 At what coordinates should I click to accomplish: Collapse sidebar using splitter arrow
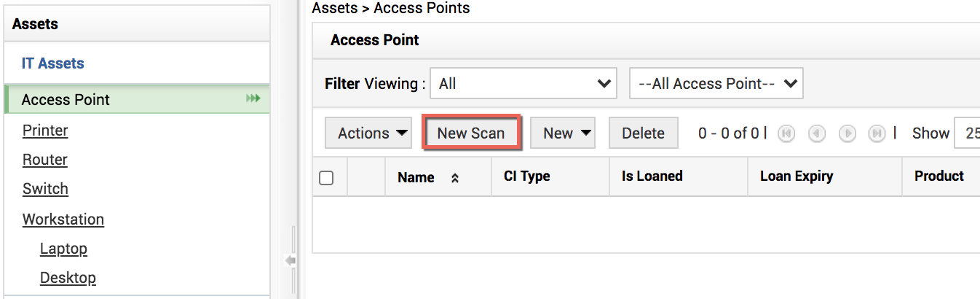(x=291, y=260)
